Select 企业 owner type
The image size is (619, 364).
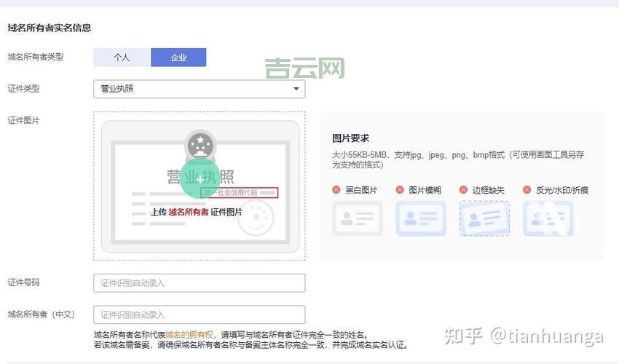tap(178, 58)
